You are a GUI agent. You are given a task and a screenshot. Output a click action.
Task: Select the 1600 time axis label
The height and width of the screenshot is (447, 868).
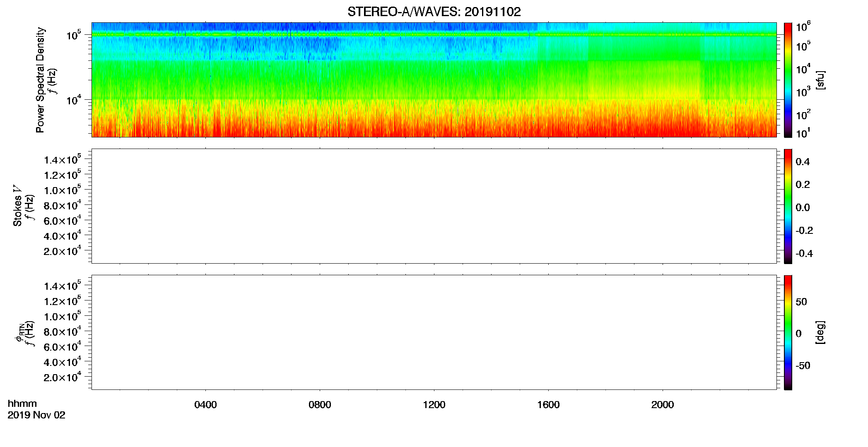pyautogui.click(x=548, y=405)
